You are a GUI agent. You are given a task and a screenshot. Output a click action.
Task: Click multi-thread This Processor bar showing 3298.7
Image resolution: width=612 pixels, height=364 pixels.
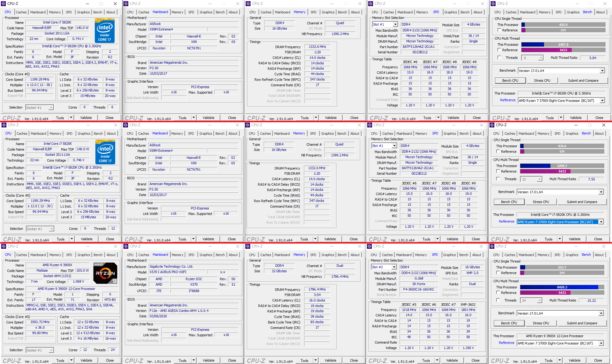click(562, 166)
